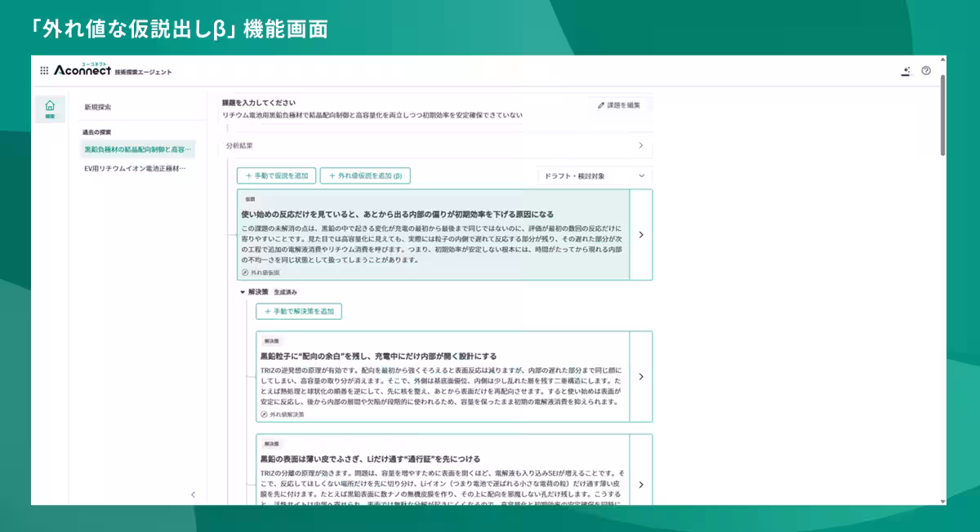Click the sparkle AI icon in header
The height and width of the screenshot is (532, 980).
(x=906, y=71)
